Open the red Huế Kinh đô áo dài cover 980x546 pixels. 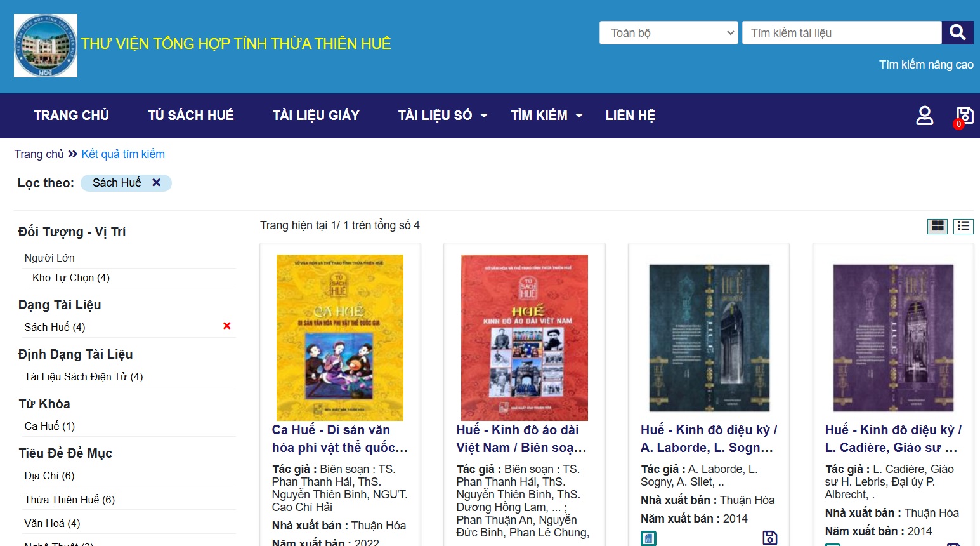click(x=525, y=337)
